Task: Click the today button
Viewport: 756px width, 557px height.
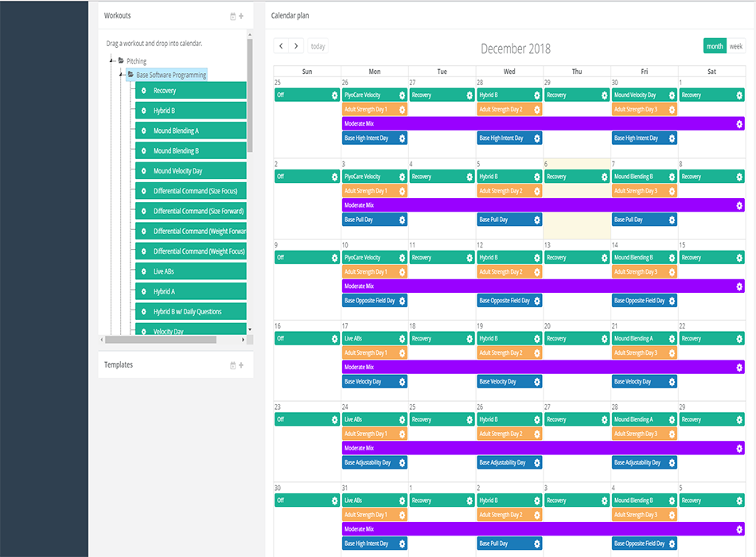Action: pyautogui.click(x=318, y=46)
